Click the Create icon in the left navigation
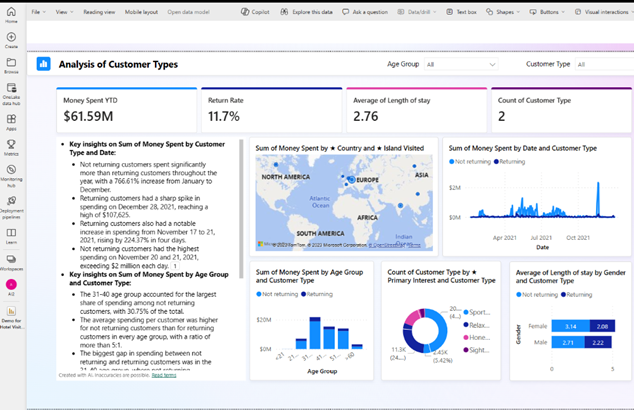634x410 pixels. click(11, 38)
